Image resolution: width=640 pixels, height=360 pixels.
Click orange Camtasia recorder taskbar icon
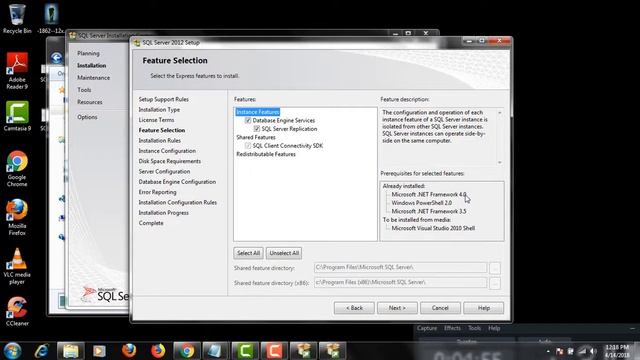coord(274,351)
